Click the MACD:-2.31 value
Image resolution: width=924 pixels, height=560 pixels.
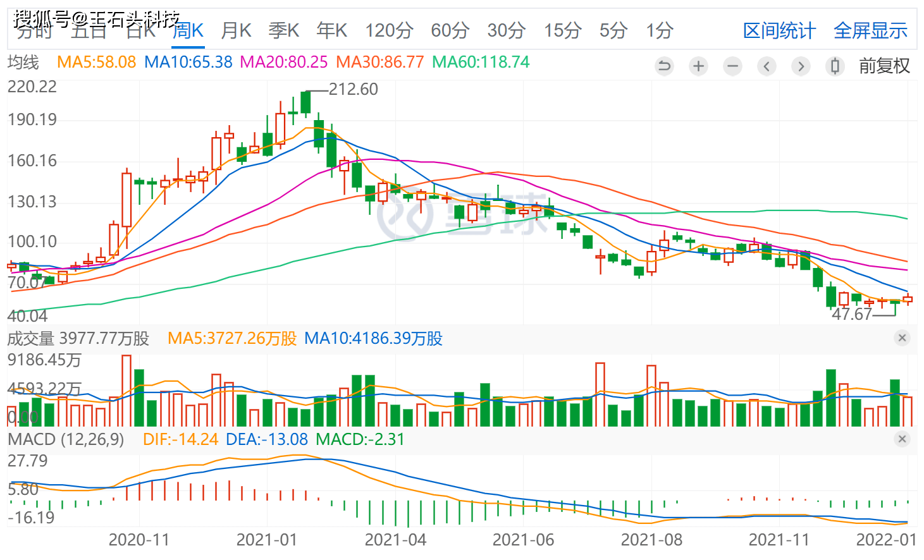pyautogui.click(x=360, y=439)
